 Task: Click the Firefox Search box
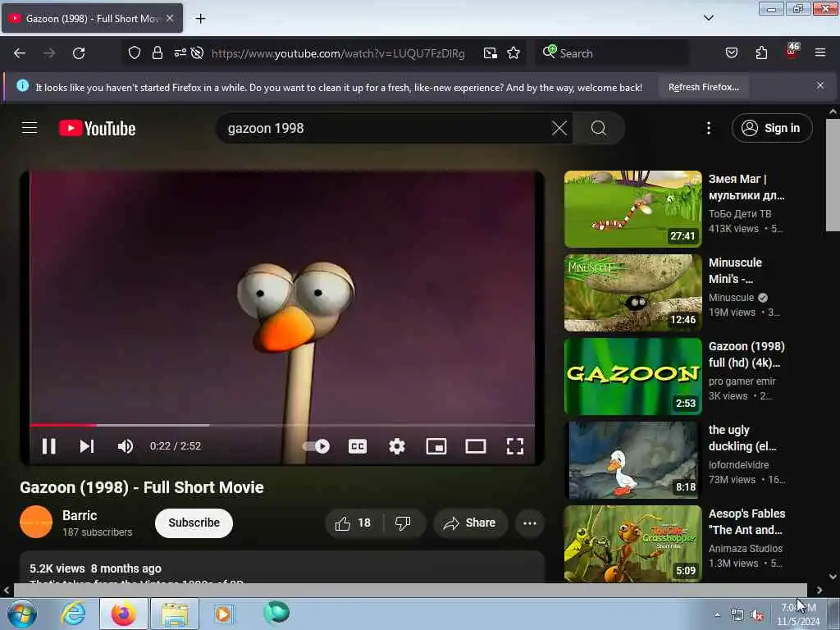[611, 53]
